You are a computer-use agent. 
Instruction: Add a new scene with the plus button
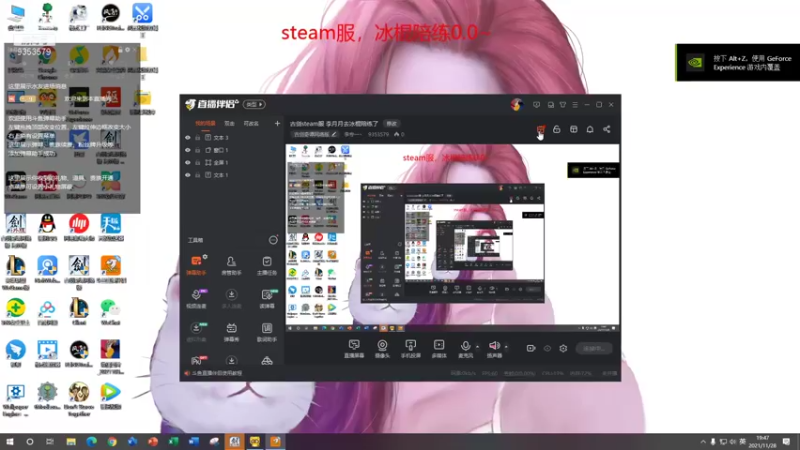coord(277,123)
